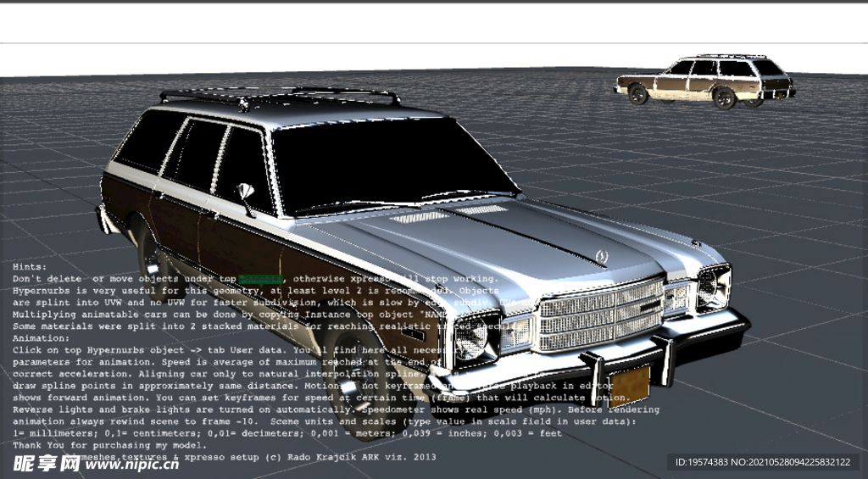868x479 pixels.
Task: Click the Rado Krajcik ARK viz copyright text
Action: [x=339, y=456]
